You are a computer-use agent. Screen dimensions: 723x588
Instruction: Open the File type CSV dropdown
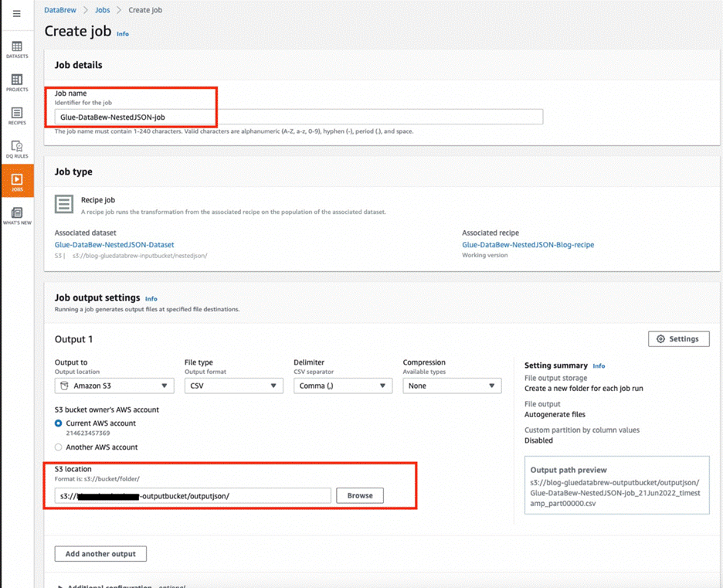[234, 386]
